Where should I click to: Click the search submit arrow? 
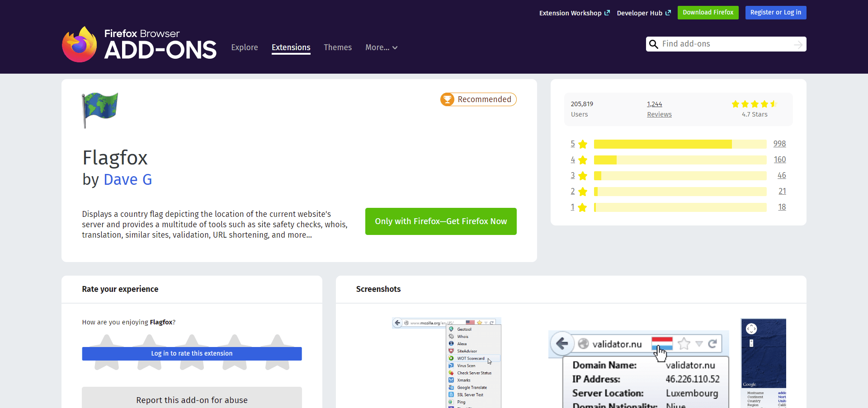[798, 44]
